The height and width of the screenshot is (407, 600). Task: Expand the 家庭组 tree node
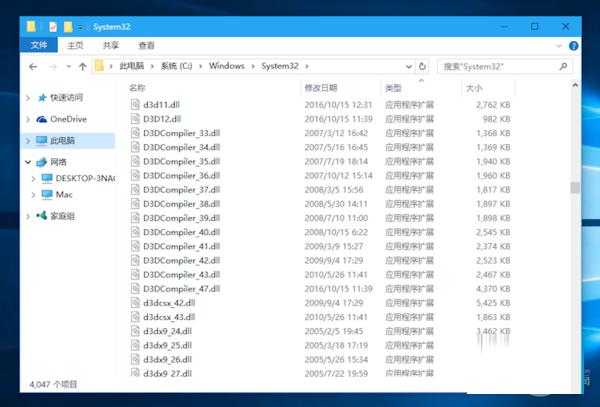pyautogui.click(x=28, y=217)
